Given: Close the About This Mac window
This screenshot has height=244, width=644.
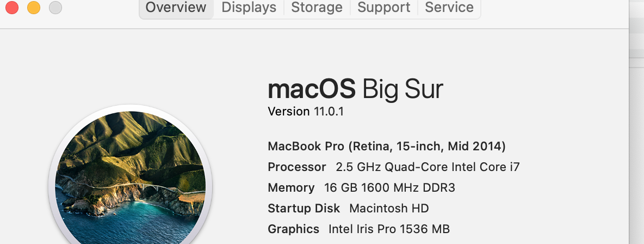Looking at the screenshot, I should click(12, 8).
